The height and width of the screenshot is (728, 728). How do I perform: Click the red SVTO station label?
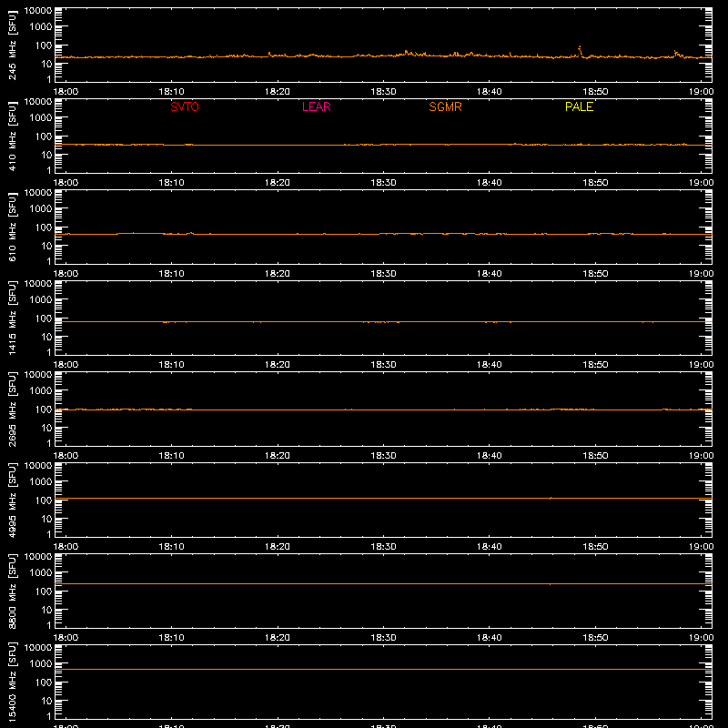pyautogui.click(x=185, y=106)
